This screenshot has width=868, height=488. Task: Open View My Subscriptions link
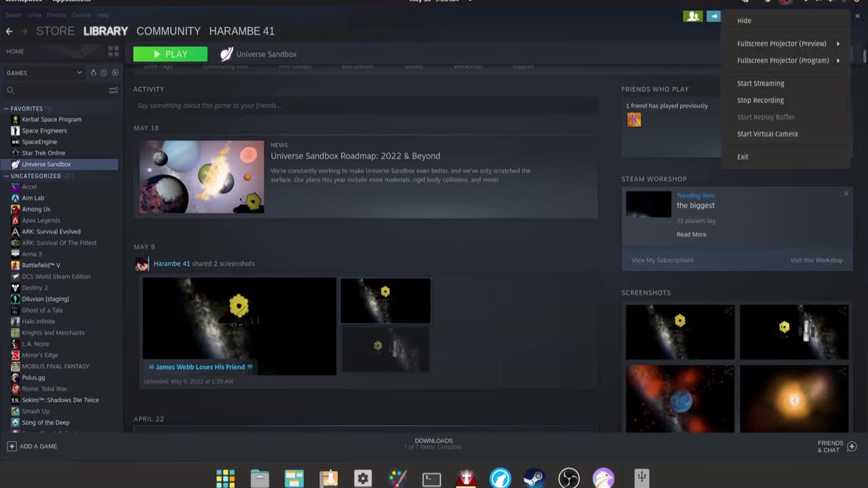click(x=663, y=260)
